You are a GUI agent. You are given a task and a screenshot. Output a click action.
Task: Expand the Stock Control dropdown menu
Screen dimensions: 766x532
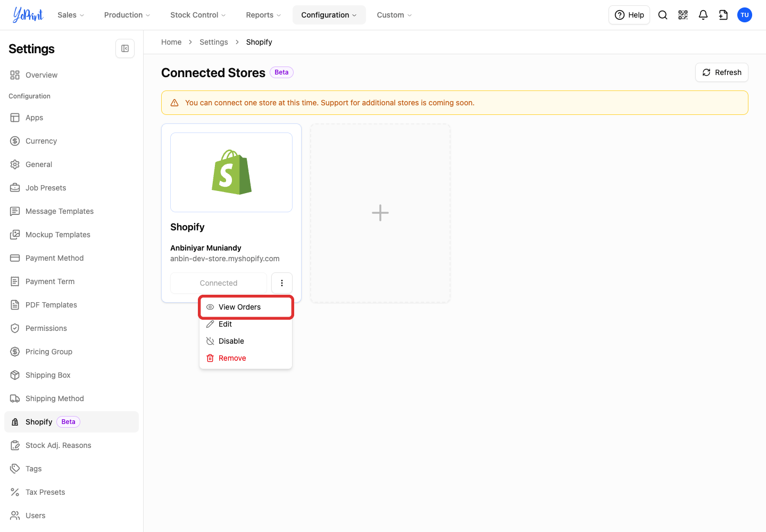point(198,15)
